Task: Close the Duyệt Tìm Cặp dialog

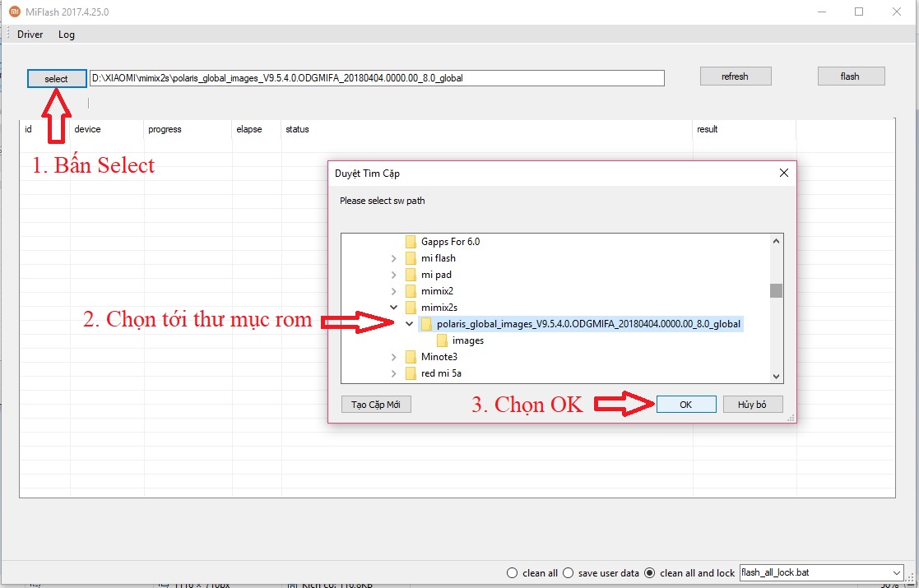Action: [x=783, y=173]
